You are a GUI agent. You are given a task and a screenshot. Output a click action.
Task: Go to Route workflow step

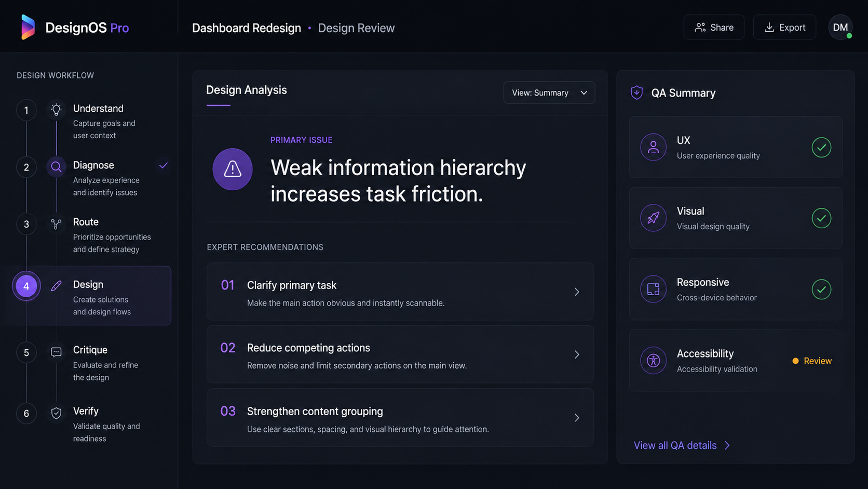pyautogui.click(x=86, y=222)
